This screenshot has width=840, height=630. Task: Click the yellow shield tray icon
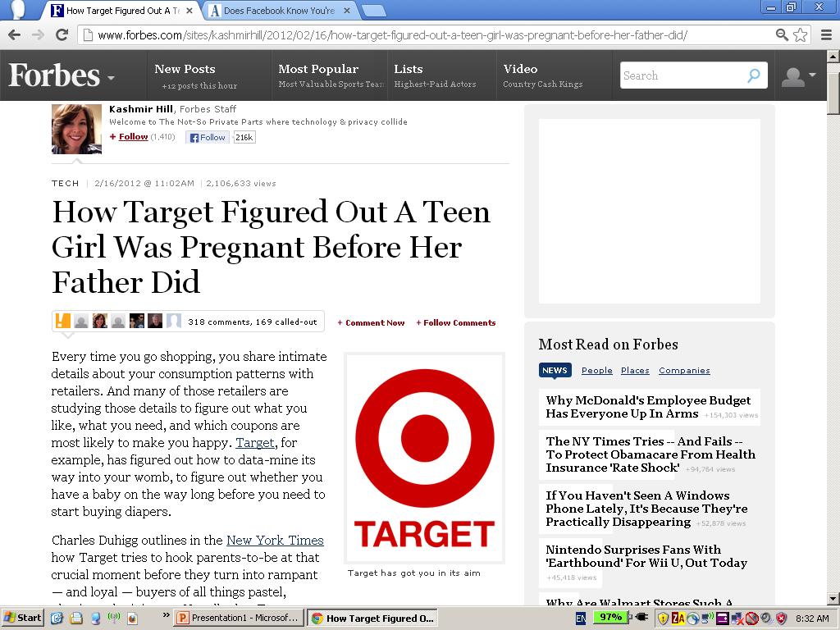tap(663, 619)
